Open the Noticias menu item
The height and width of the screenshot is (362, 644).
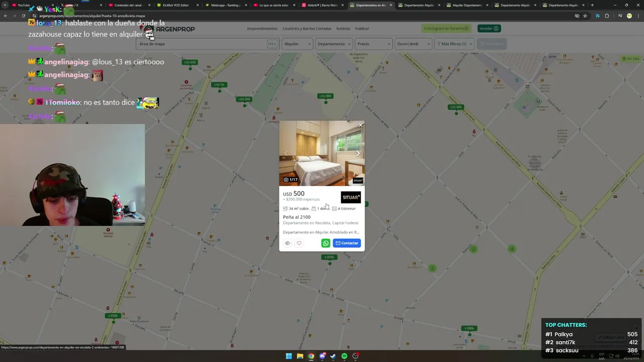click(x=343, y=29)
